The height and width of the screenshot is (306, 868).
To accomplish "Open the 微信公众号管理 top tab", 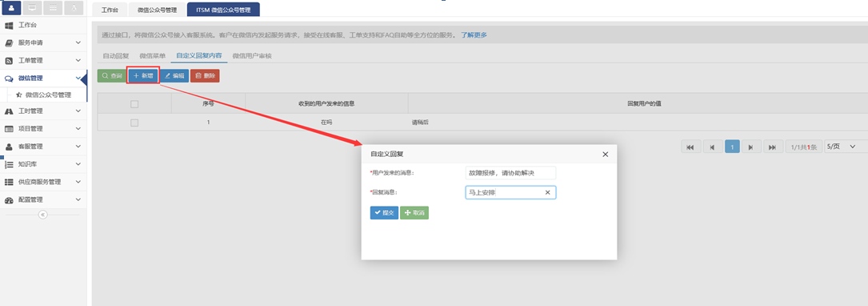I will [158, 10].
